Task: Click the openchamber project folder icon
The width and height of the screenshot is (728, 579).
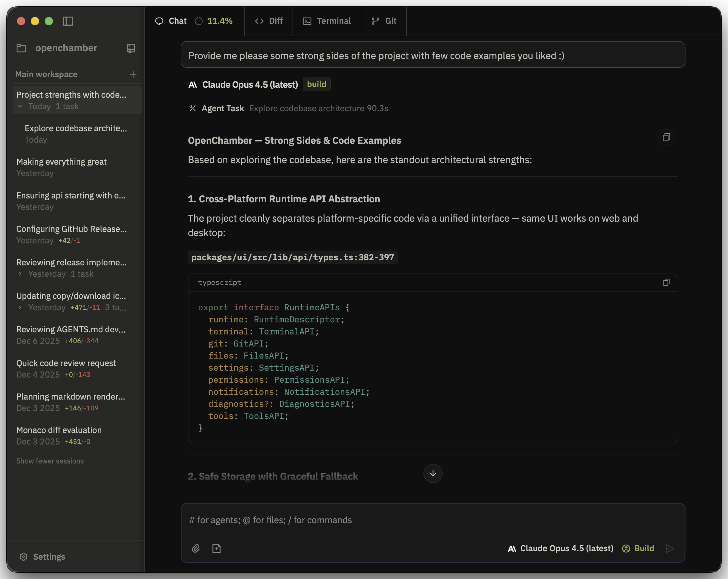Action: (x=21, y=48)
